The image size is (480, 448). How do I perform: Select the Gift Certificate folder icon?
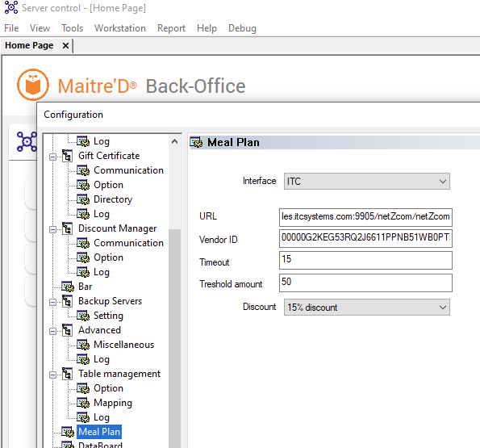click(x=67, y=156)
